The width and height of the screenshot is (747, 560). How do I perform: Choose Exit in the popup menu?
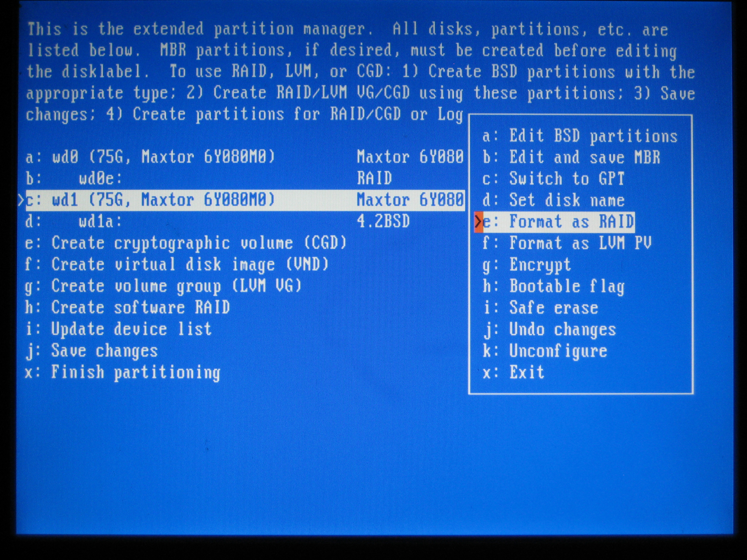513,372
